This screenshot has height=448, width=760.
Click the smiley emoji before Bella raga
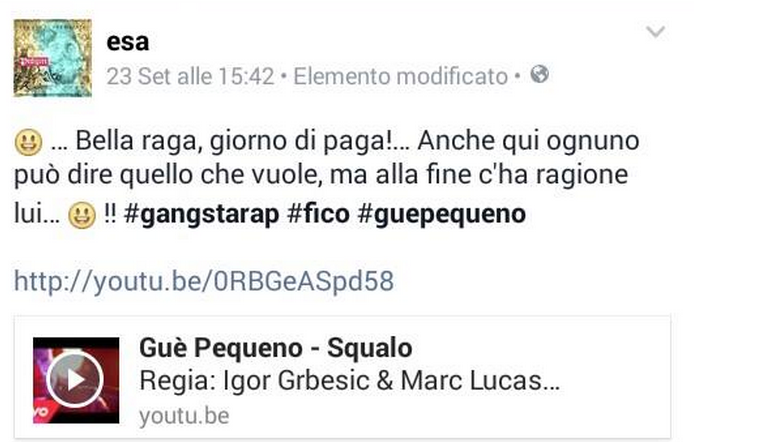(x=28, y=142)
